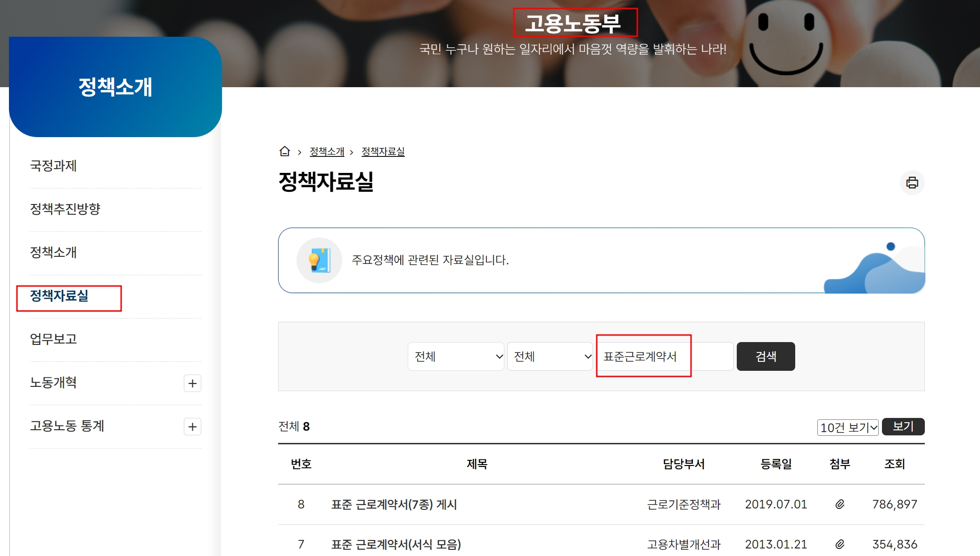Click the print page icon
Viewport: 980px width, 556px height.
[x=912, y=183]
